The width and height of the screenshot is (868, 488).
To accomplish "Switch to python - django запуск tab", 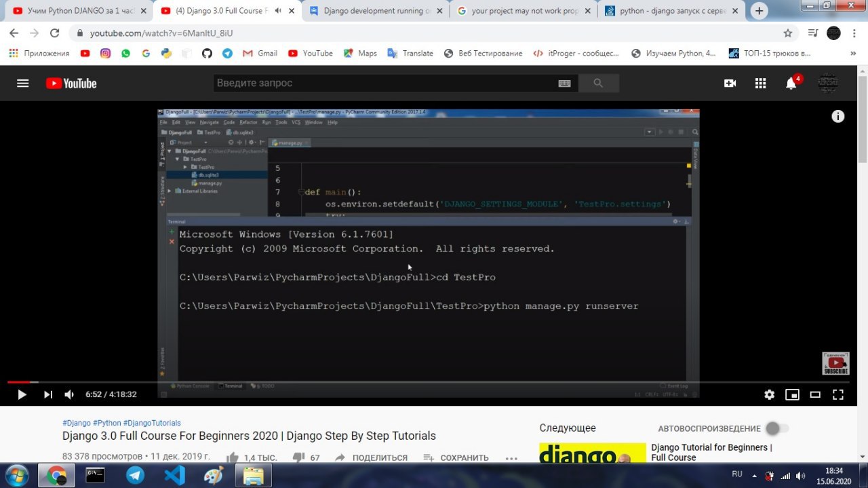I will tap(670, 11).
